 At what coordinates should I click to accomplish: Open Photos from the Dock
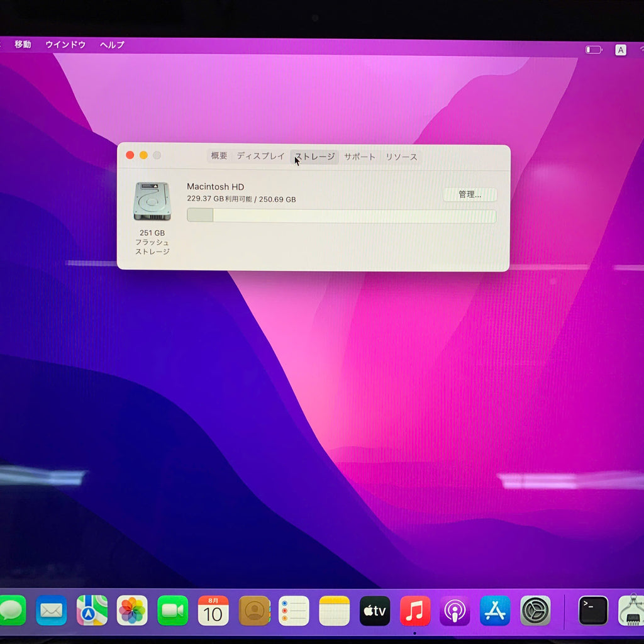(x=132, y=611)
